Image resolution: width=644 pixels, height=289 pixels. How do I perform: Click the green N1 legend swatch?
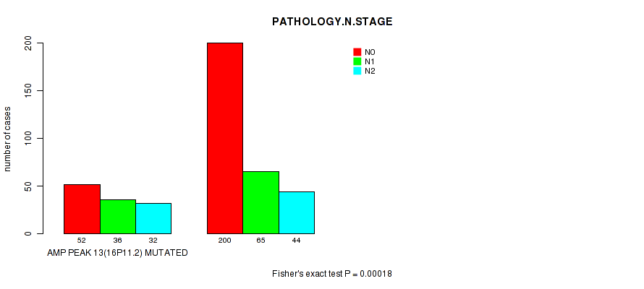[357, 61]
